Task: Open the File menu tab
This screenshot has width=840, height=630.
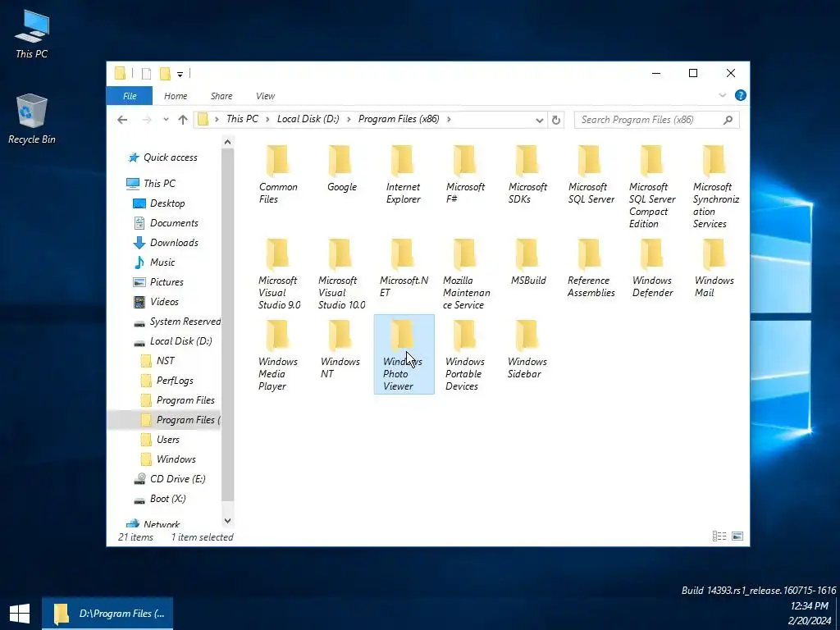Action: [130, 96]
